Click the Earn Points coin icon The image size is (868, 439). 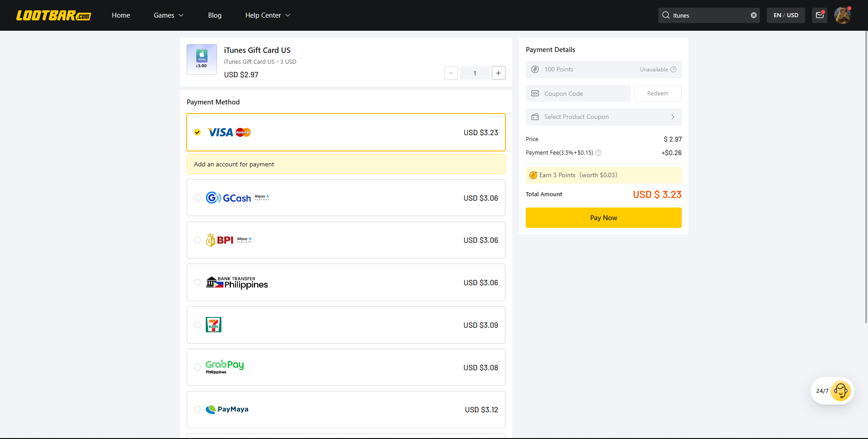pyautogui.click(x=533, y=175)
